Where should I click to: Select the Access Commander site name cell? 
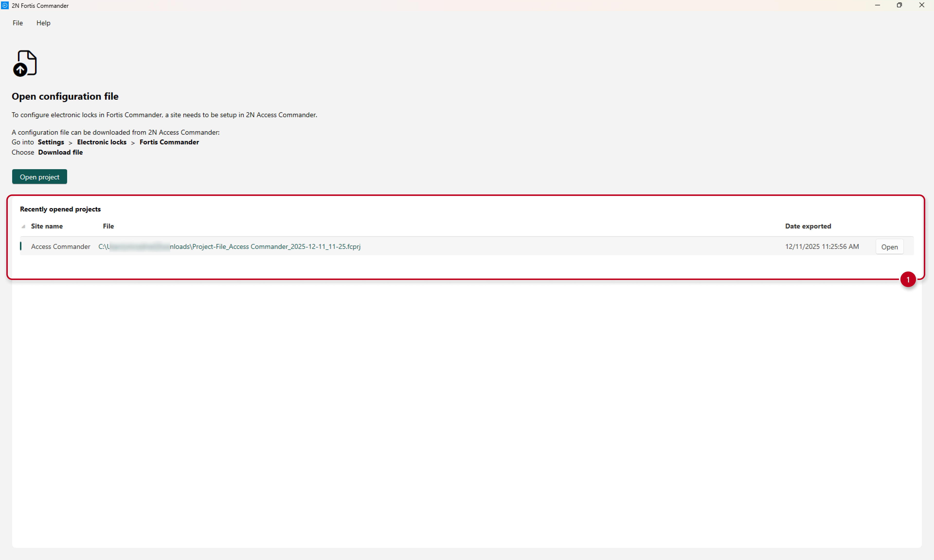(60, 246)
